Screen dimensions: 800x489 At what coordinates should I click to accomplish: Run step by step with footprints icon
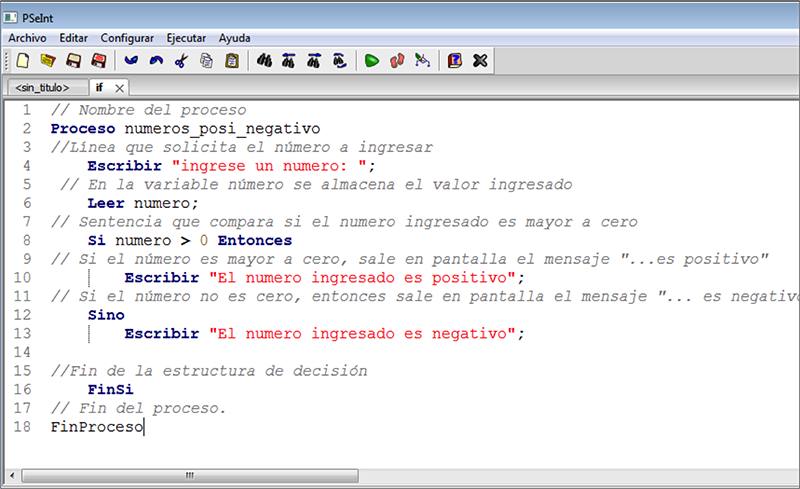397,61
